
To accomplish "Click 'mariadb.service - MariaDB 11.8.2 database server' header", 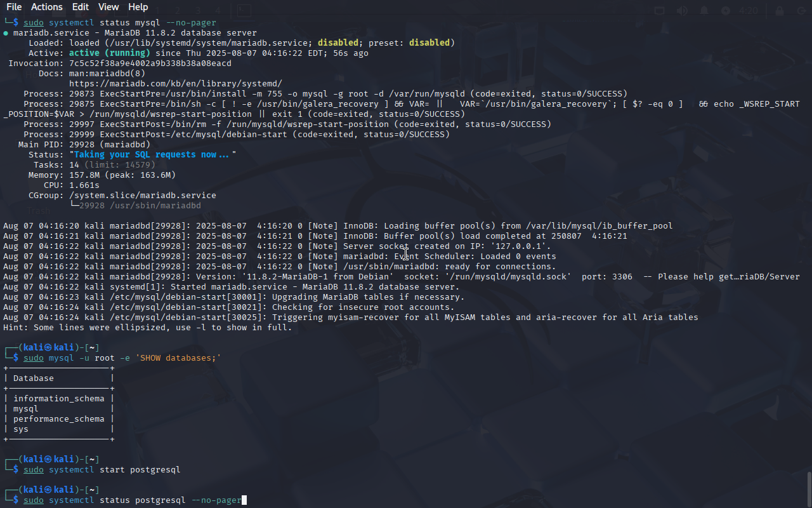I will click(135, 33).
